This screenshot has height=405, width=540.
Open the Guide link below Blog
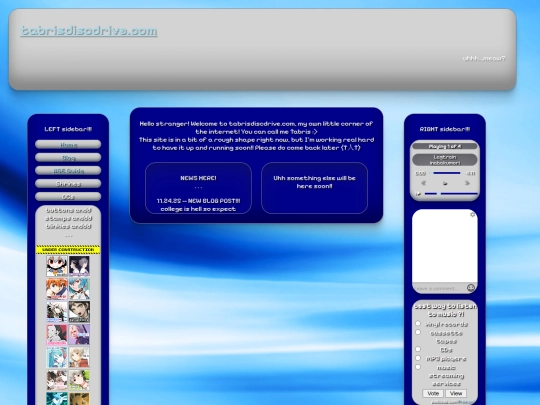68,171
